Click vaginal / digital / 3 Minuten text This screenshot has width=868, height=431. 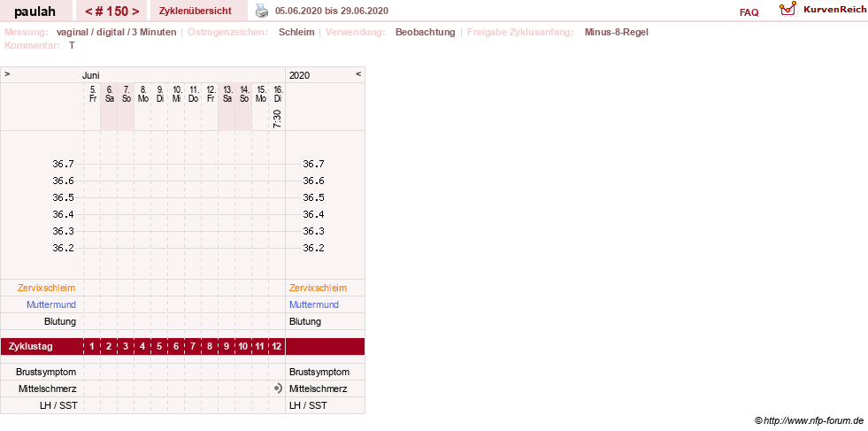116,32
